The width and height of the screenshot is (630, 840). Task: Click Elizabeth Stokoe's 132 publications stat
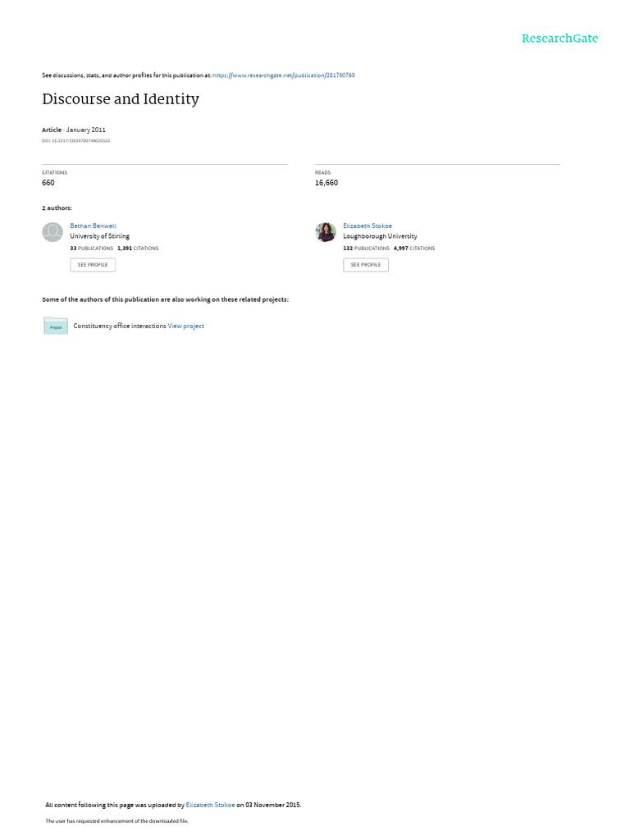[367, 249]
